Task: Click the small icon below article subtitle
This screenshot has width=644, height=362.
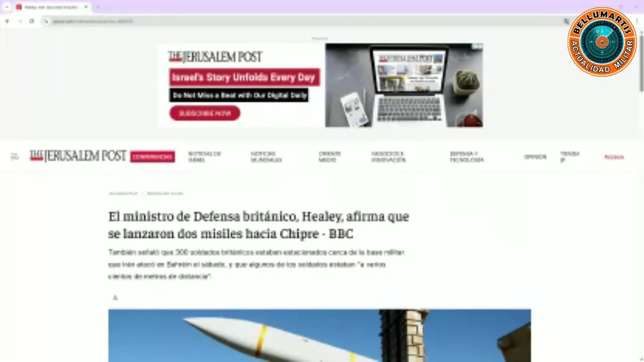Action: click(115, 298)
